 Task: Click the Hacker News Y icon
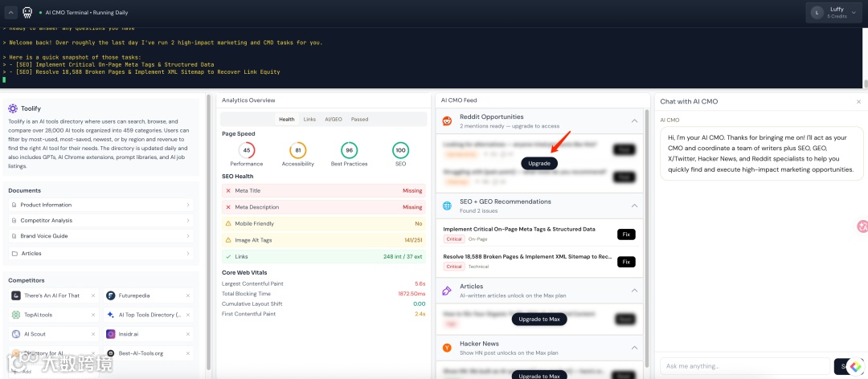coord(448,348)
